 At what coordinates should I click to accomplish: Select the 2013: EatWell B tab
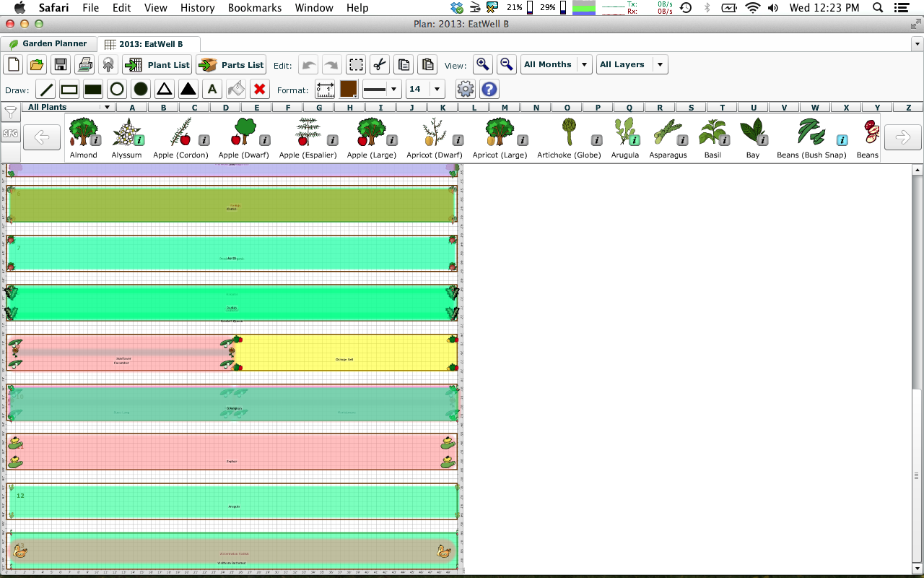click(x=149, y=44)
